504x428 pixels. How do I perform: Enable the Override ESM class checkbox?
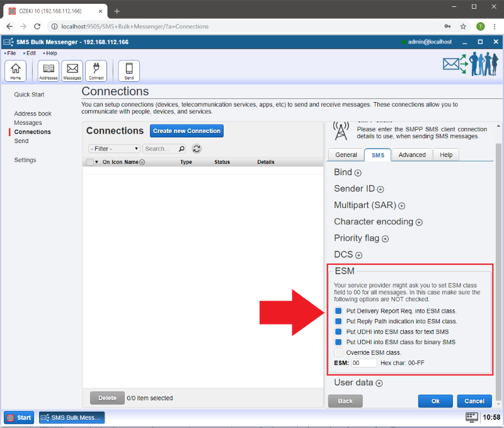(338, 352)
